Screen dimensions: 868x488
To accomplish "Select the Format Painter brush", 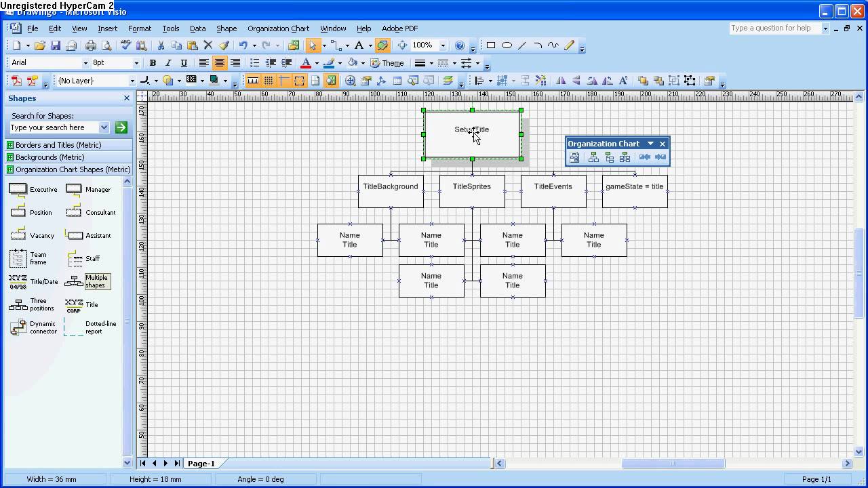I will coord(224,45).
